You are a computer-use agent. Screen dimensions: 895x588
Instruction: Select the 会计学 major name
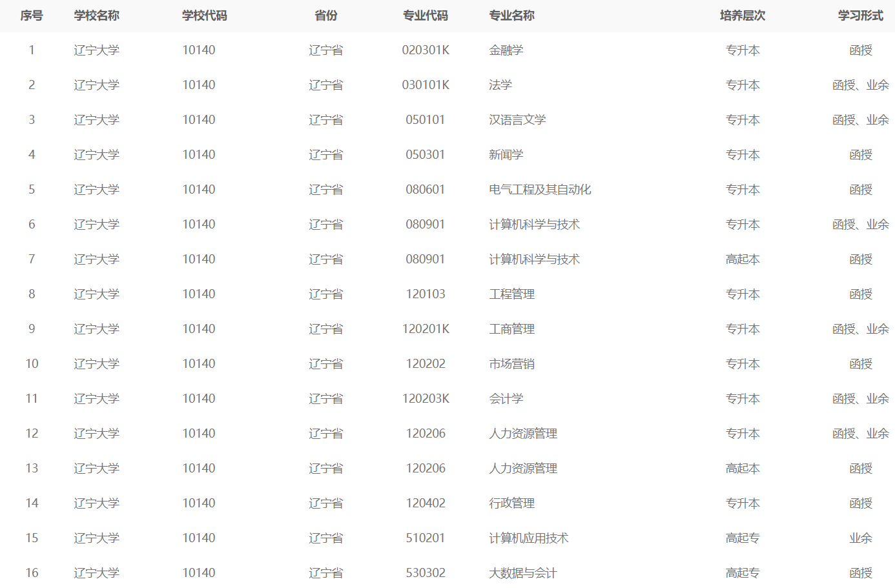(x=506, y=399)
